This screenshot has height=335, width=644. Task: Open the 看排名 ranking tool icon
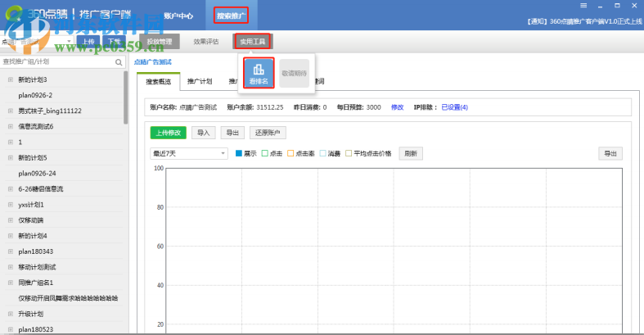pyautogui.click(x=259, y=73)
